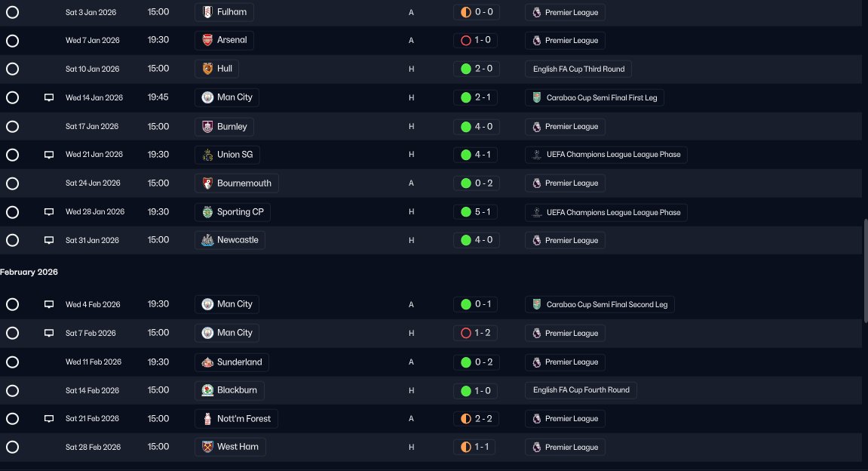Click the vertical scrollbar thumb on the right

pyautogui.click(x=865, y=270)
